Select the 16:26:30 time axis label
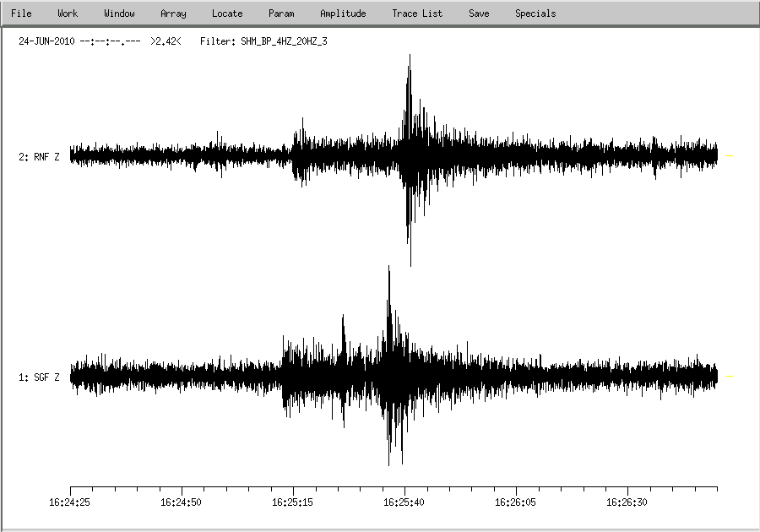 pyautogui.click(x=627, y=502)
